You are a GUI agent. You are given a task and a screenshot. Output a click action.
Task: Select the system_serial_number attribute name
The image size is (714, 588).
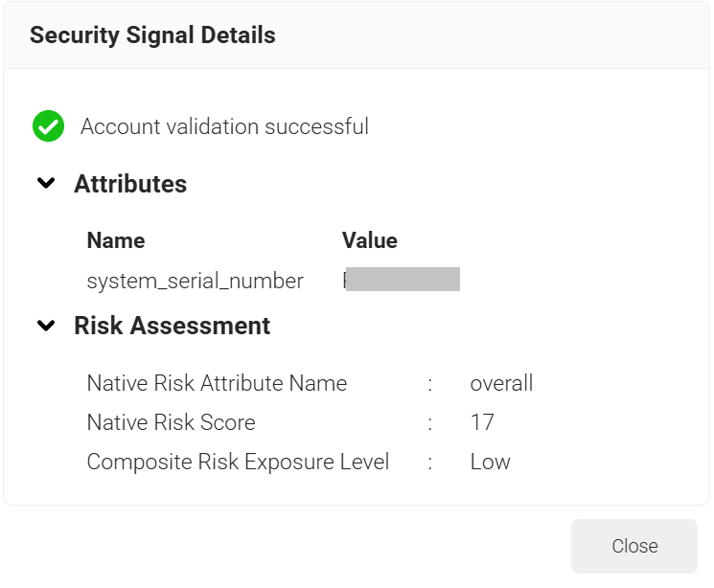tap(196, 281)
